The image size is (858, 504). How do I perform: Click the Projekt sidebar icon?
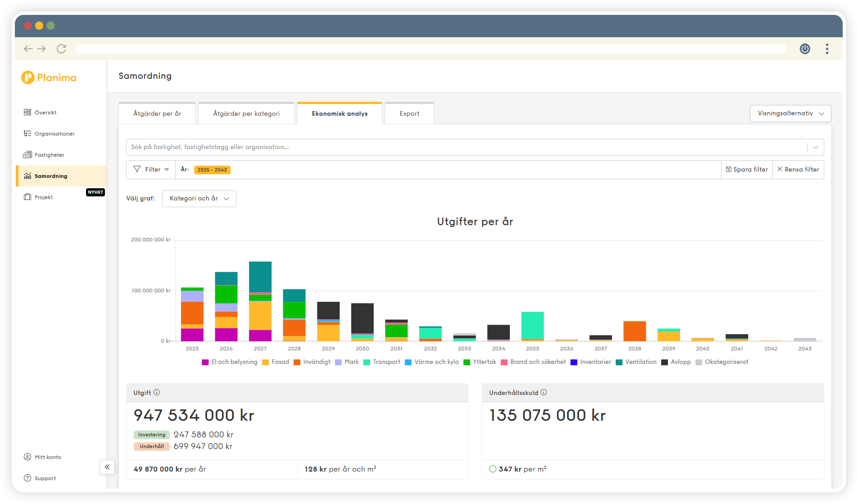coord(27,197)
